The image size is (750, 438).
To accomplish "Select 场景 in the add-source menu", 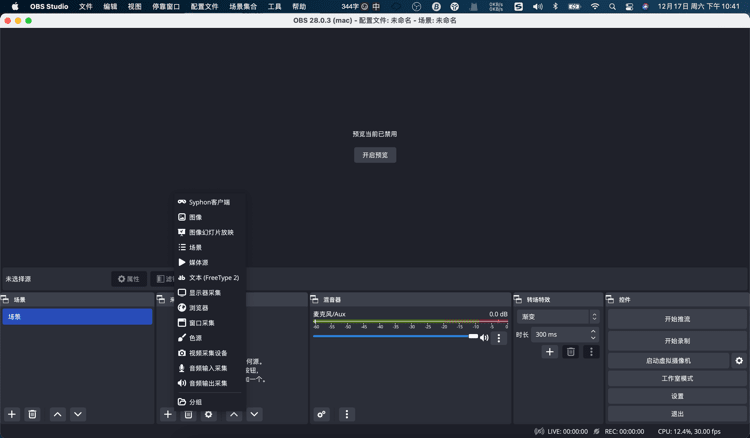I will pos(210,247).
